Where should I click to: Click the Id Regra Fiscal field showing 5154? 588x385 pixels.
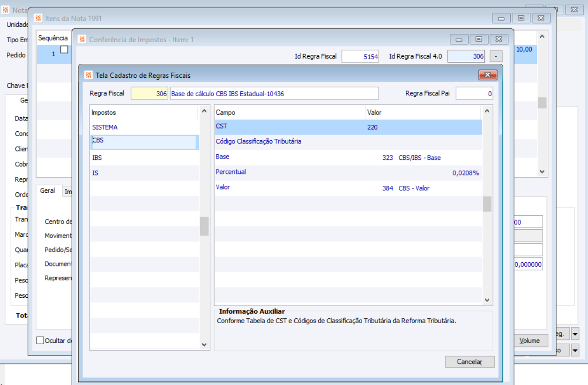coord(360,56)
